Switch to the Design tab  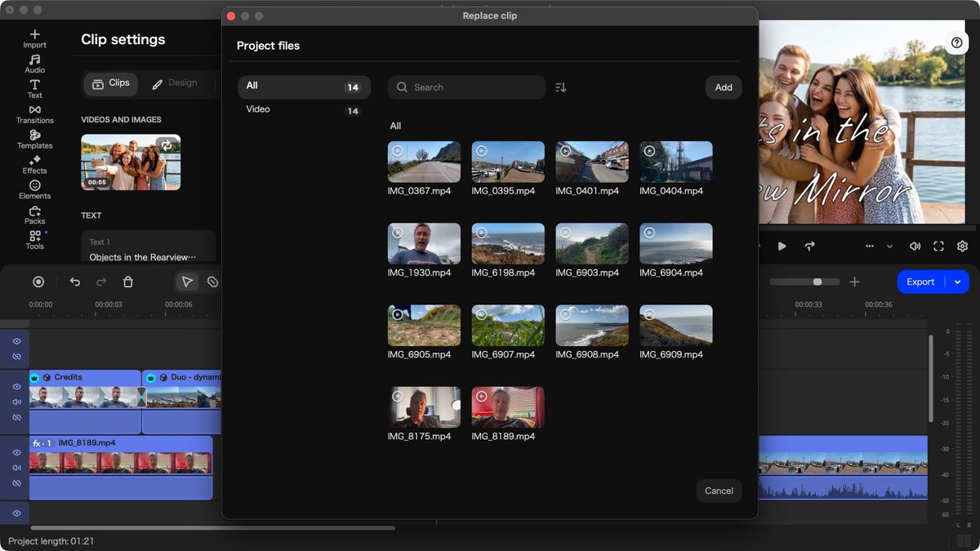pos(175,83)
